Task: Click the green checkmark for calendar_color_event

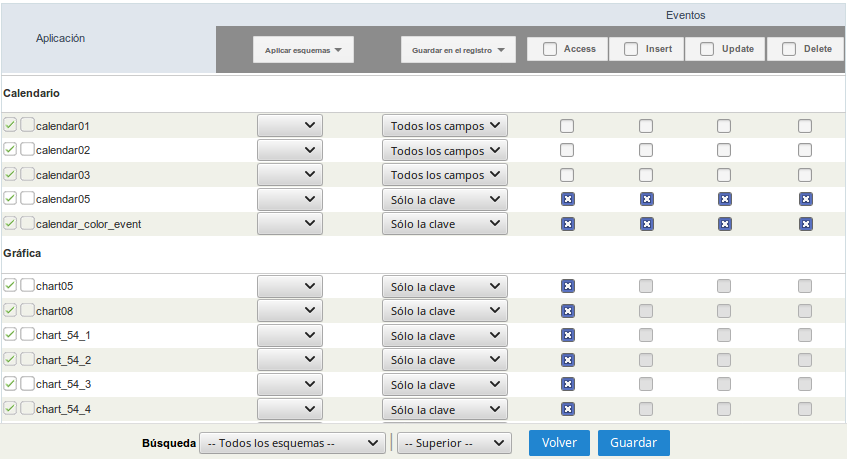Action: (10, 223)
